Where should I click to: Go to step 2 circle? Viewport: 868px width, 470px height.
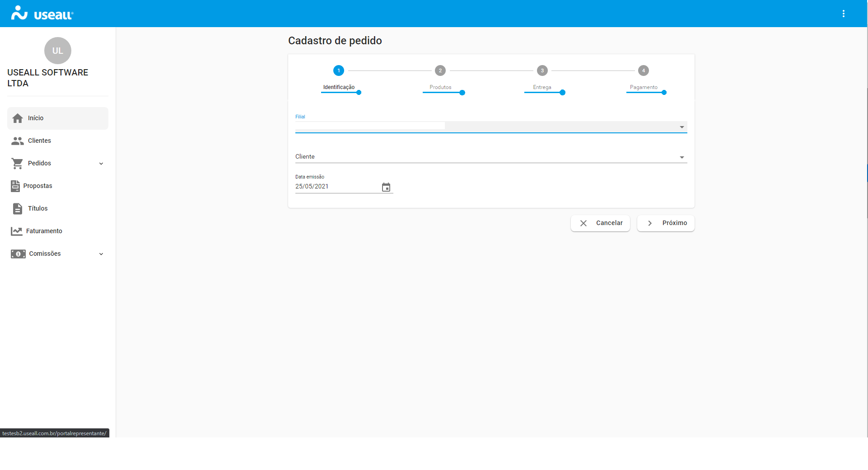click(440, 70)
